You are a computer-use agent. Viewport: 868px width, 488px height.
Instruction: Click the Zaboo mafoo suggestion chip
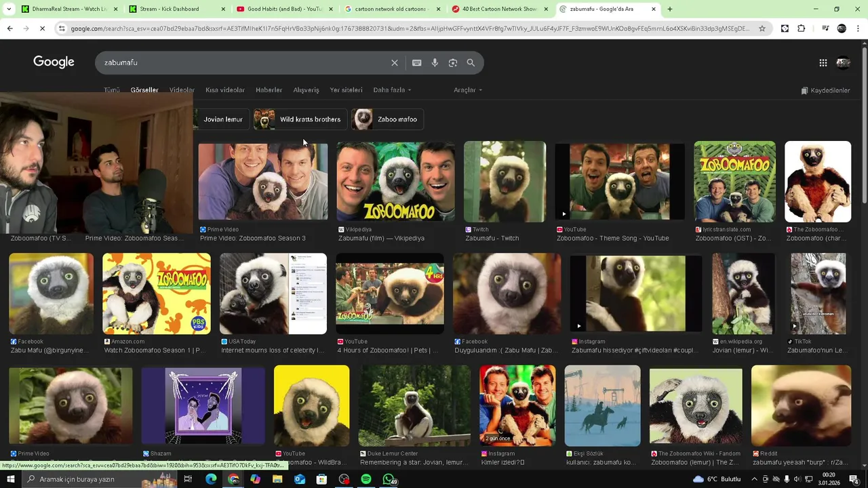click(x=387, y=119)
